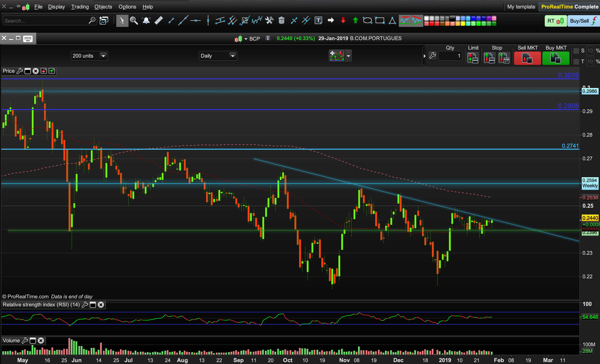Open the Trading menu
Image resolution: width=600 pixels, height=364 pixels.
point(80,7)
